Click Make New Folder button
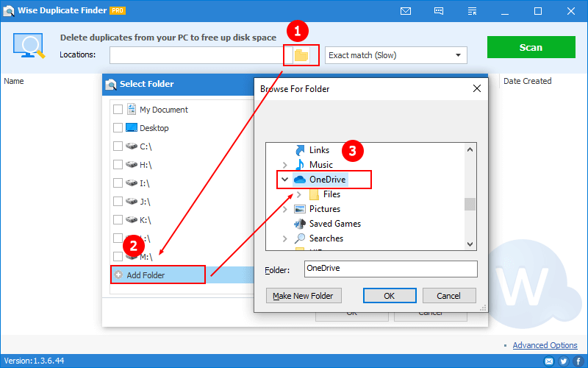This screenshot has height=368, width=588. coord(304,296)
